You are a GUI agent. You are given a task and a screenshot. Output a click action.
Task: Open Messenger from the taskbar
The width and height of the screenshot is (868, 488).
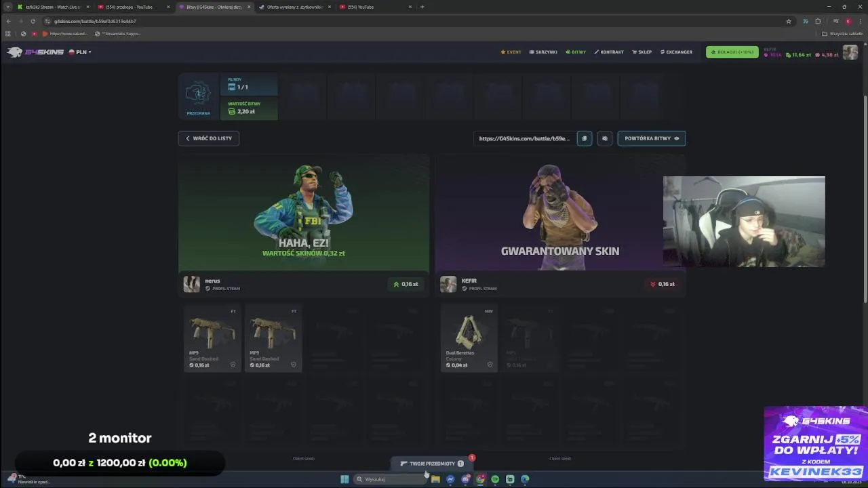coord(450,479)
